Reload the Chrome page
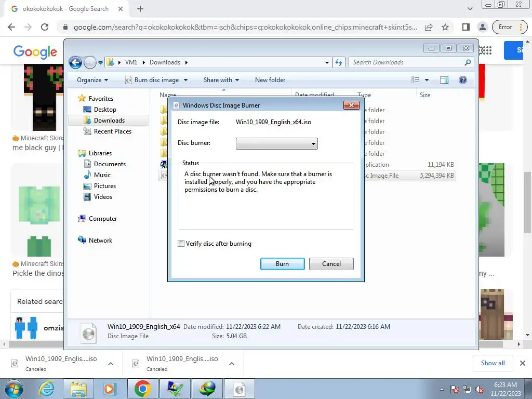 45,27
